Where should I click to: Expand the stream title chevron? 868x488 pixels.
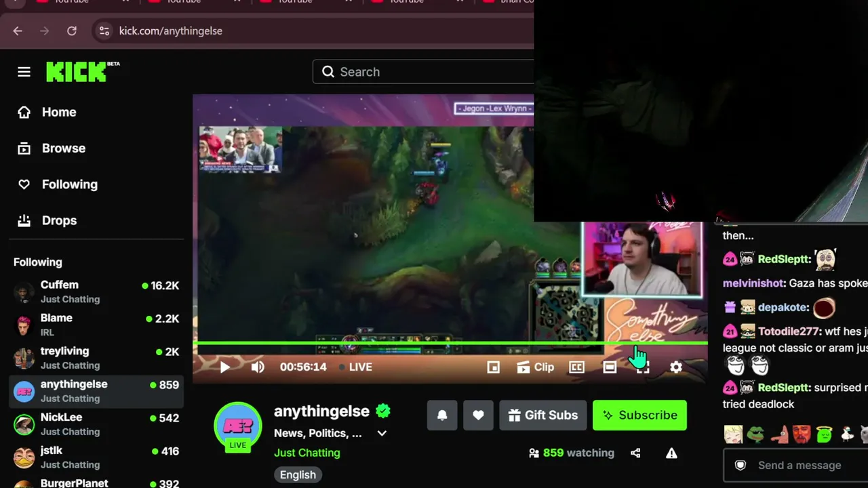point(382,433)
